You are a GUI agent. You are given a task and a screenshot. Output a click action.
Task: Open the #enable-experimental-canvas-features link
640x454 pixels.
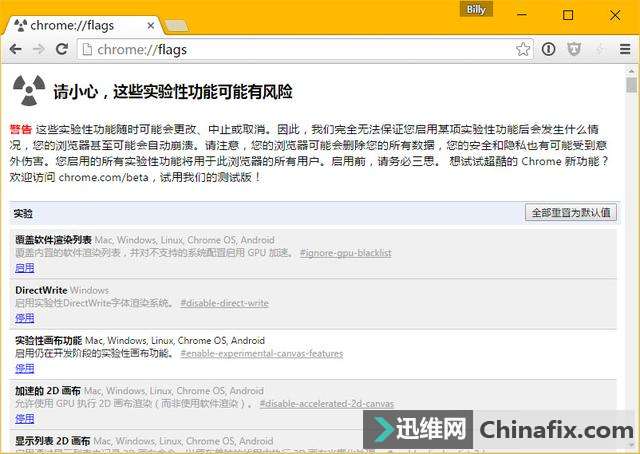coord(262,354)
